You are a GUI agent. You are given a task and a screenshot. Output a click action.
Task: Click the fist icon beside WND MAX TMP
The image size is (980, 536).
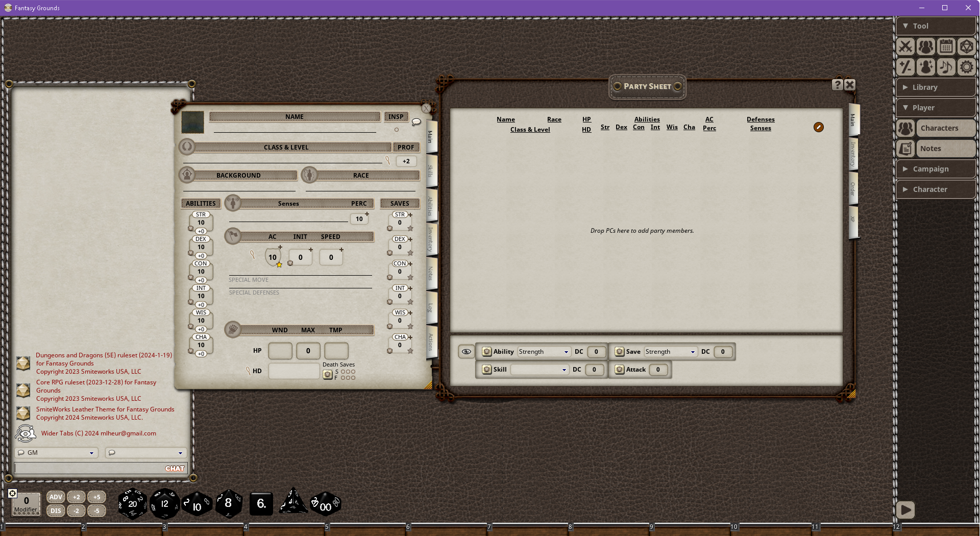(233, 330)
